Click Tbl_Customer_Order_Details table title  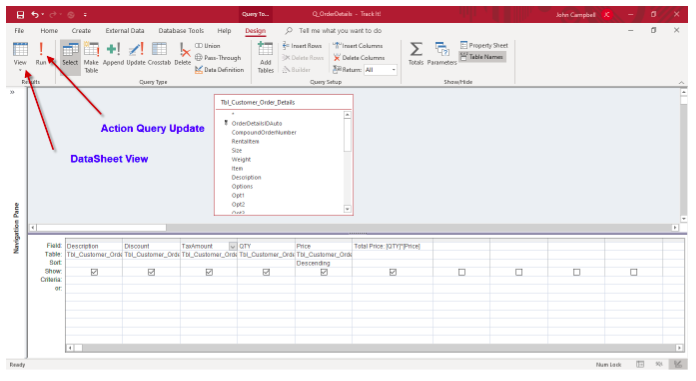pyautogui.click(x=257, y=103)
